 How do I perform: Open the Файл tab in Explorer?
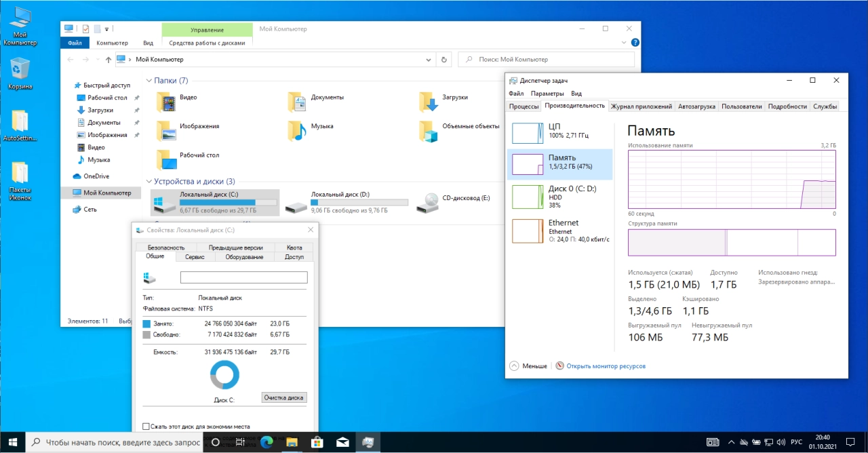(75, 43)
